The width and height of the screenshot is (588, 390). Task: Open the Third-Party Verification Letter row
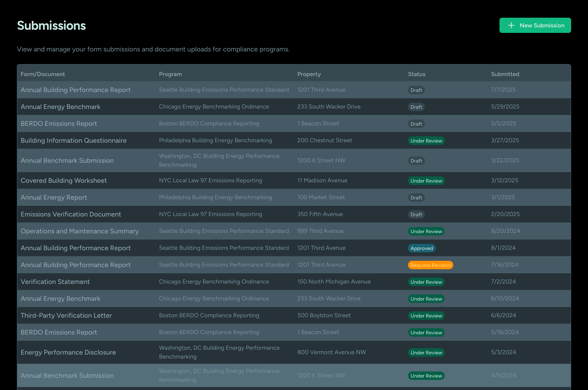(66, 316)
